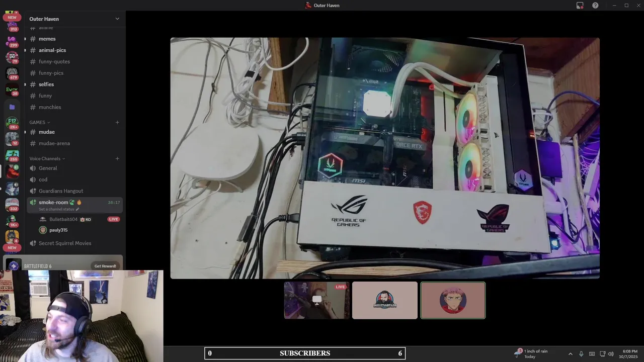Click Bulletbait604's avatar in smoke-room
The height and width of the screenshot is (362, 644).
pos(43,219)
